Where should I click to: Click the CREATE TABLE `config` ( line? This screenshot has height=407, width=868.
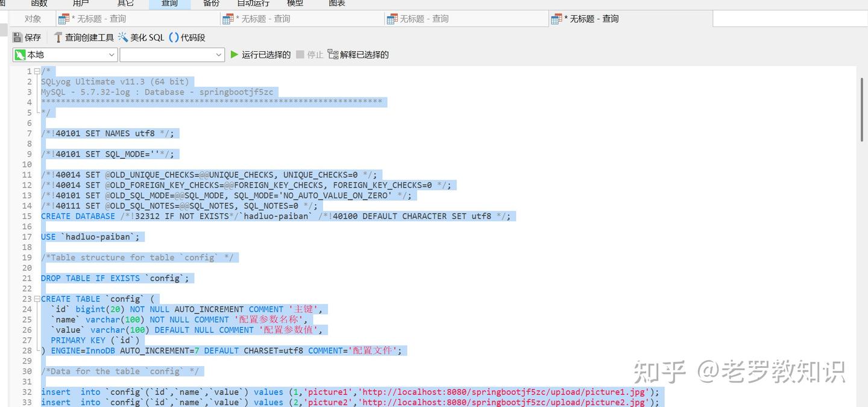(x=98, y=299)
